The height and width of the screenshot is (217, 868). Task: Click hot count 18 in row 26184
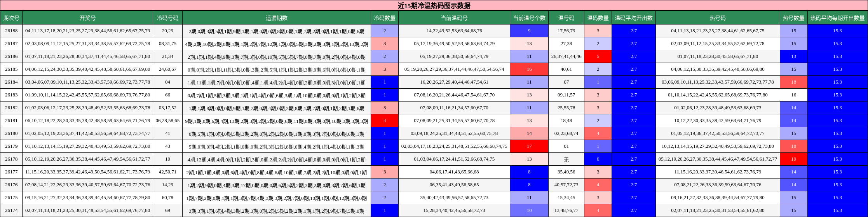[x=794, y=82]
